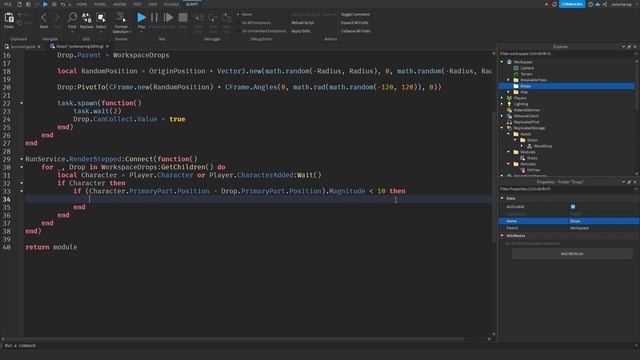This screenshot has height=360, width=640.
Task: Click the Lighting bulb icon in Explorer
Action: point(509,104)
